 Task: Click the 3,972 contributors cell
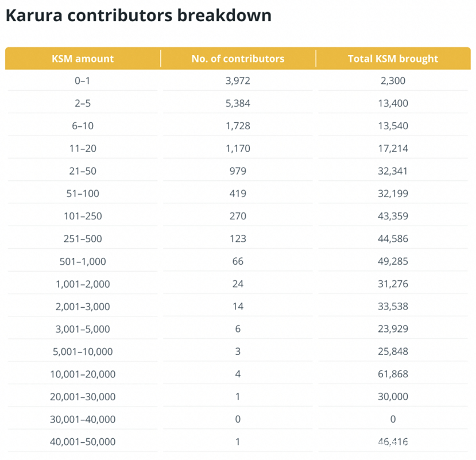click(x=238, y=81)
